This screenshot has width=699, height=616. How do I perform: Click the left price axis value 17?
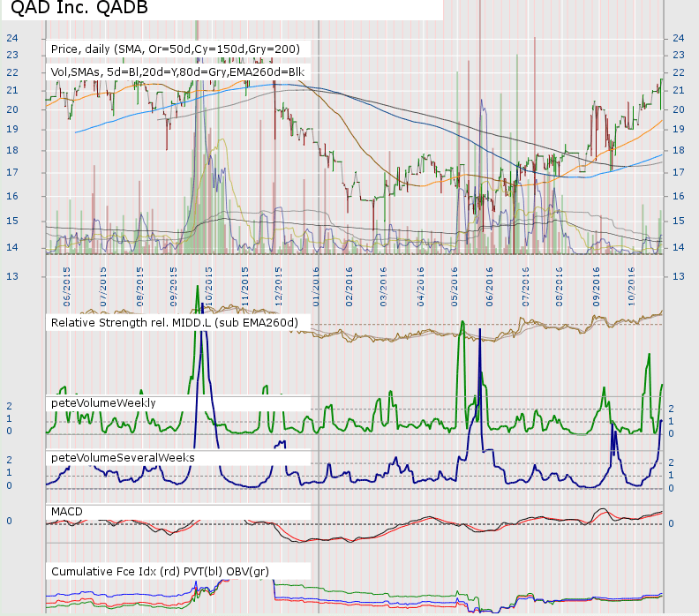(x=12, y=172)
